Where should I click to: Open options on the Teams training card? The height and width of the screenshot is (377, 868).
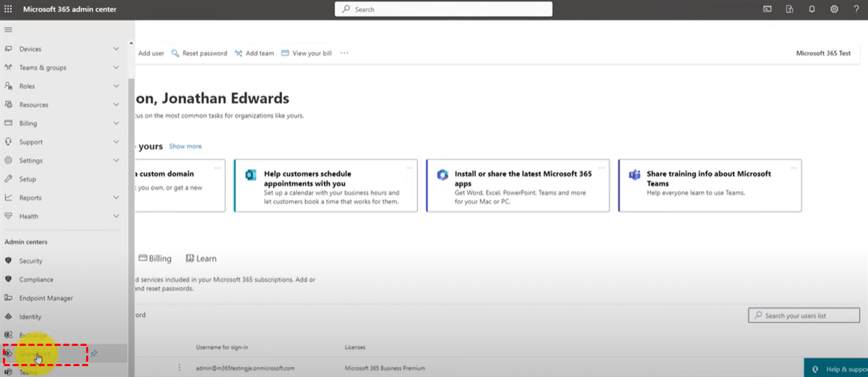[793, 167]
